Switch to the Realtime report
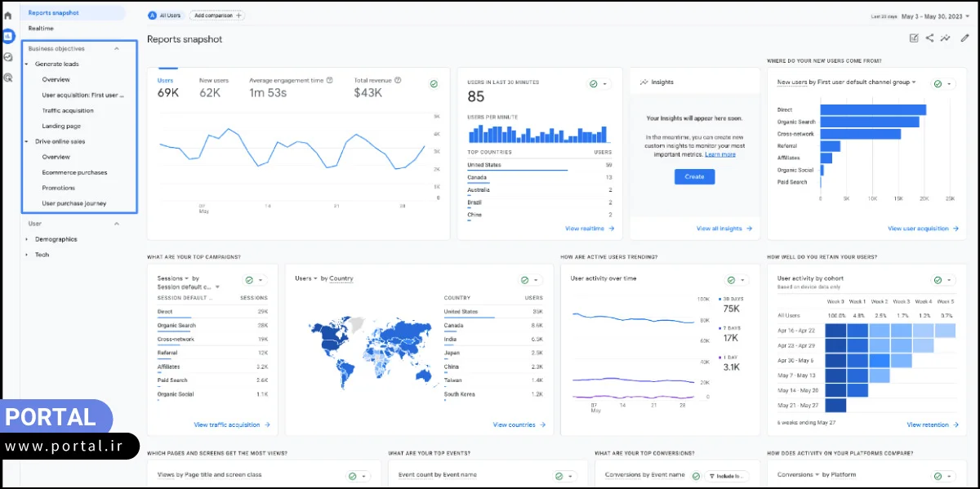Viewport: 980px width, 489px height. pyautogui.click(x=41, y=28)
